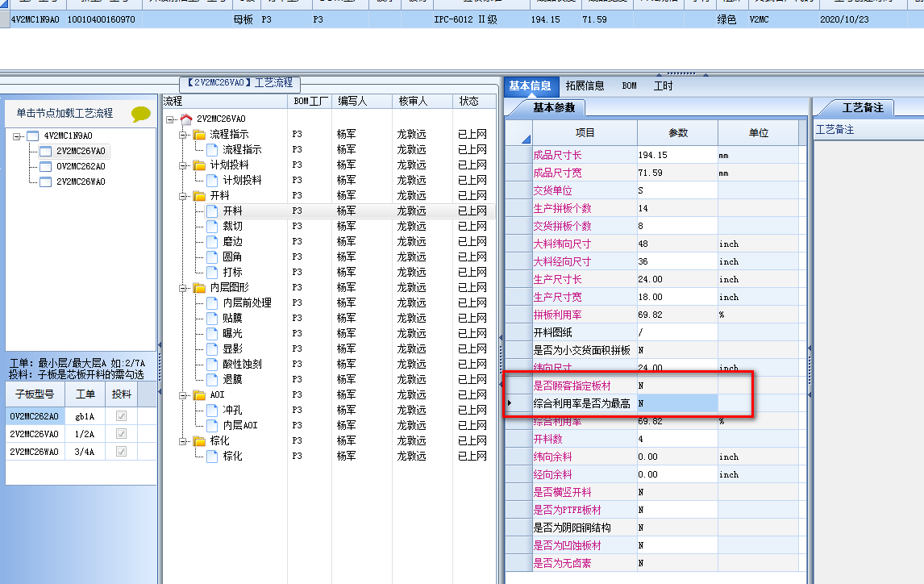Collapse the 内层图形 folder
Image resolution: width=924 pixels, height=584 pixels.
(x=183, y=288)
